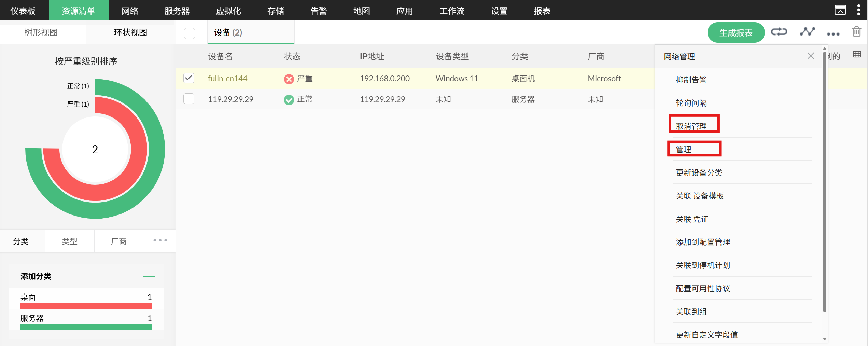Select 轮询间隔 menu entry
Viewport: 868px width, 346px height.
pos(742,103)
